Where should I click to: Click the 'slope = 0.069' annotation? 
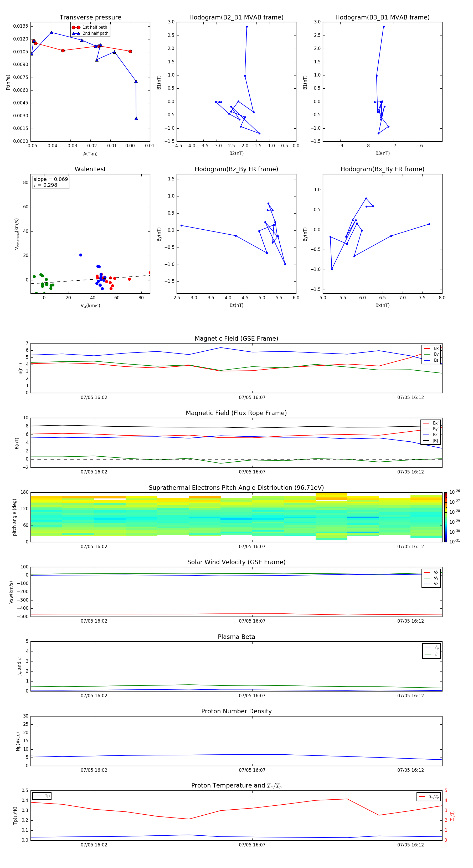(50, 179)
